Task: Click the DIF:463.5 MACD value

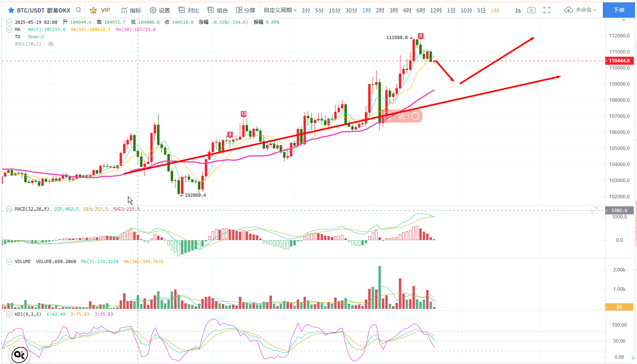Action: tap(67, 209)
